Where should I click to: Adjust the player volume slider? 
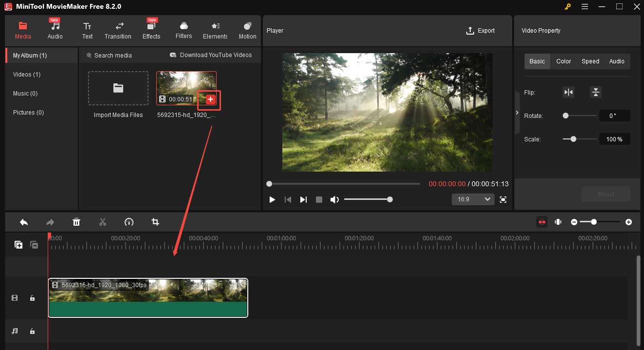coord(368,199)
